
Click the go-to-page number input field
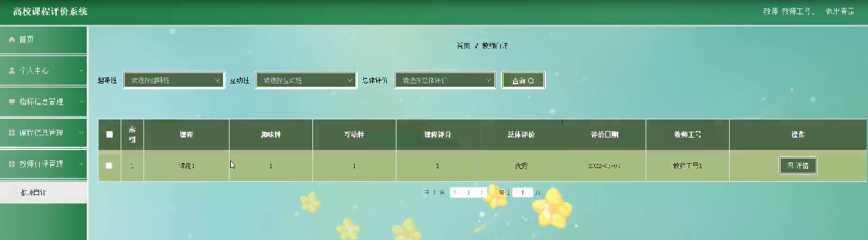pyautogui.click(x=522, y=192)
